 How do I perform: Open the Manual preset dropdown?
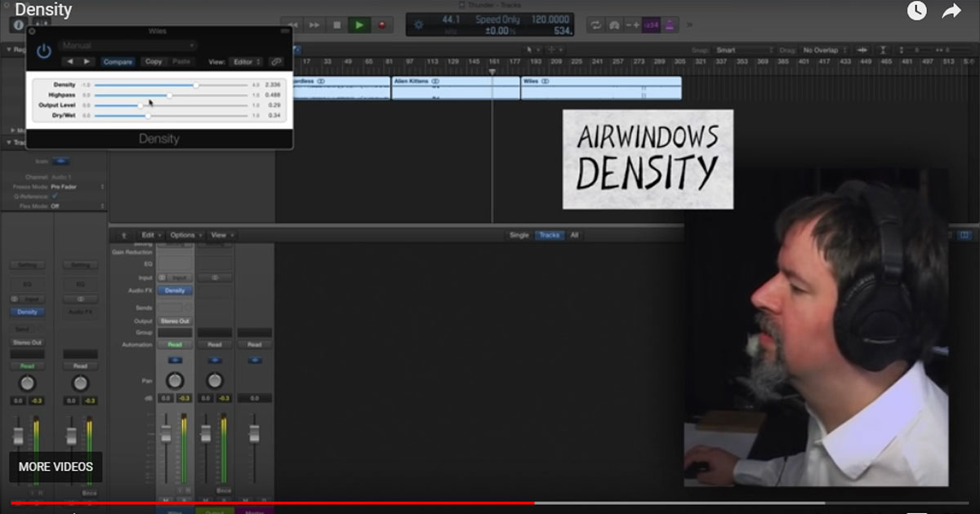point(128,46)
